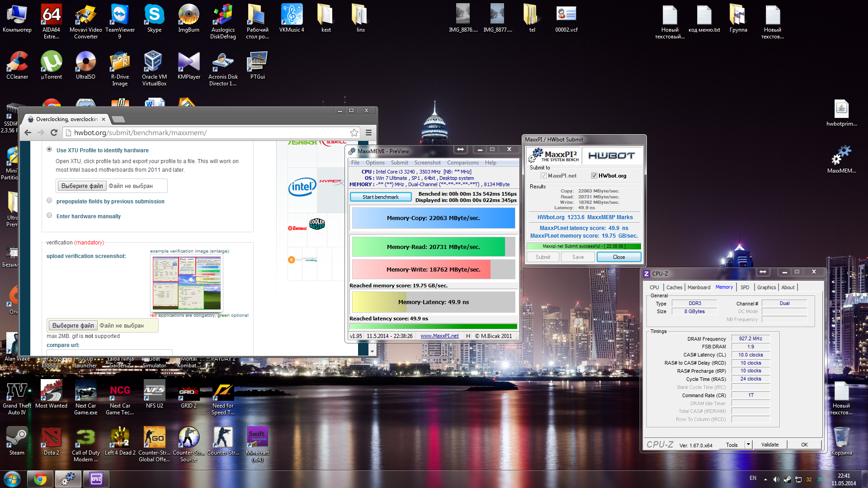This screenshot has width=868, height=488.
Task: Launch TeamViewer 9 desktop shortcut
Action: [120, 21]
